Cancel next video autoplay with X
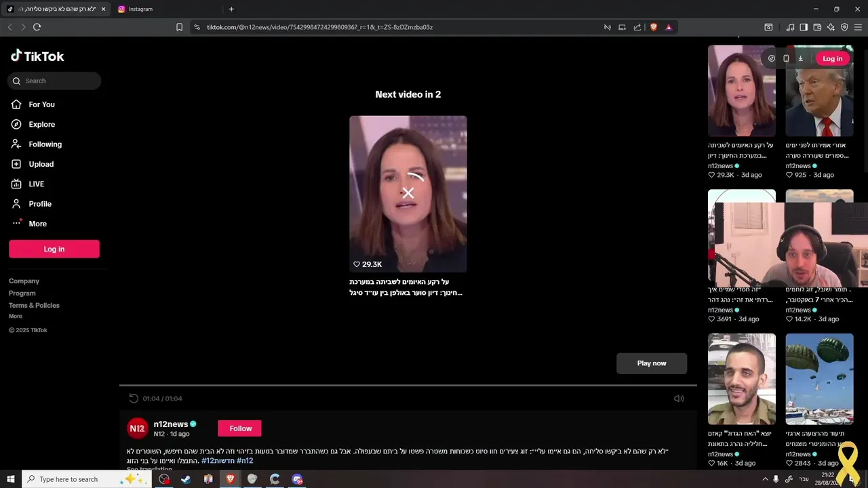The width and height of the screenshot is (868, 488). pos(408,193)
